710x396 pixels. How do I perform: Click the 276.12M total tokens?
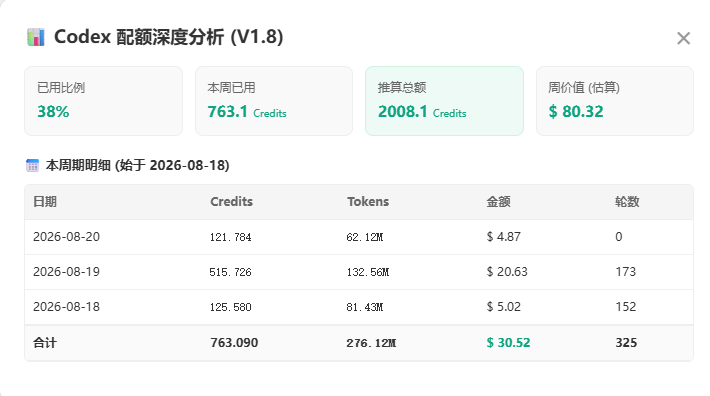pos(371,343)
